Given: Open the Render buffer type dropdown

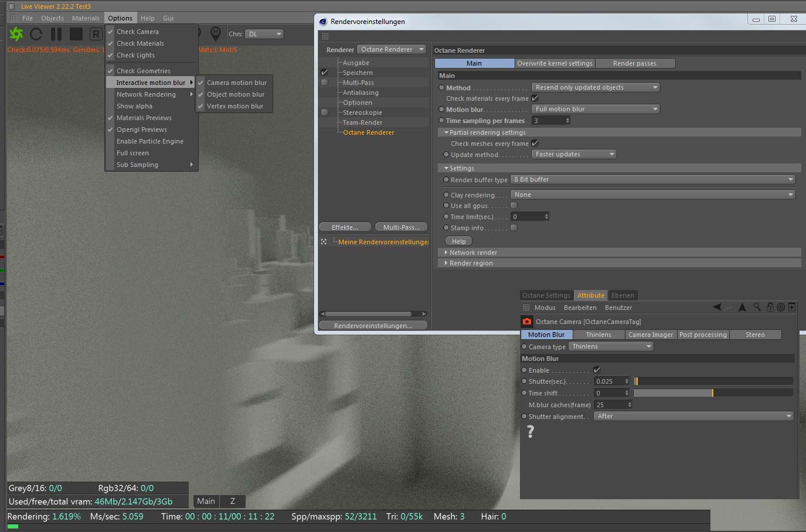Looking at the screenshot, I should coord(653,179).
